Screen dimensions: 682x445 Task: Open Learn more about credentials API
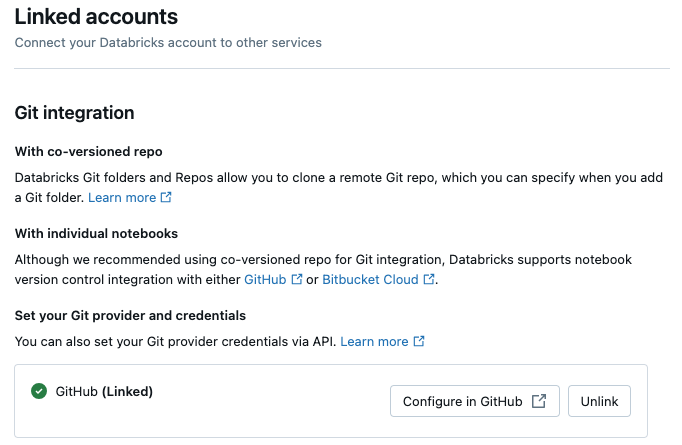point(374,342)
